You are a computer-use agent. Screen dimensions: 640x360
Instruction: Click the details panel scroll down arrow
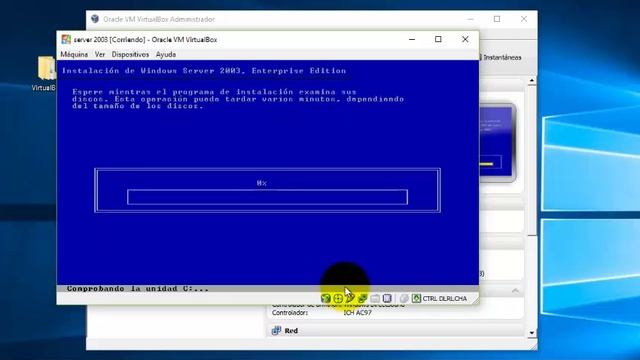pos(531,333)
